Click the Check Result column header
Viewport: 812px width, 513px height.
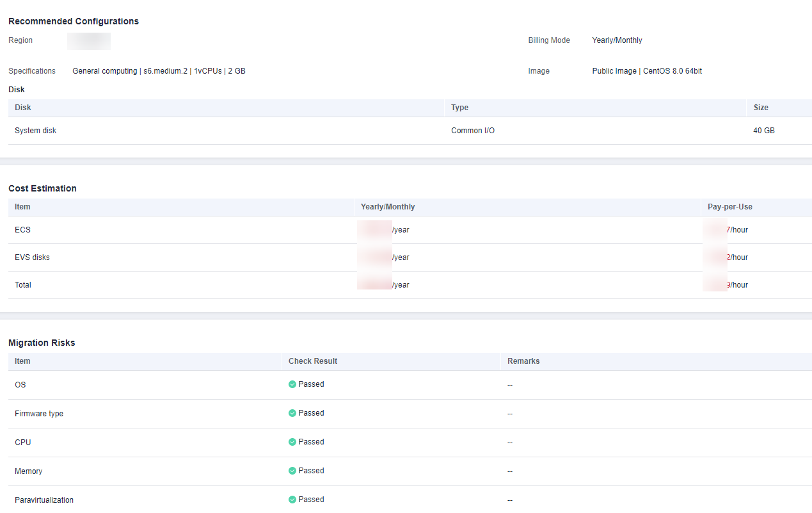312,361
